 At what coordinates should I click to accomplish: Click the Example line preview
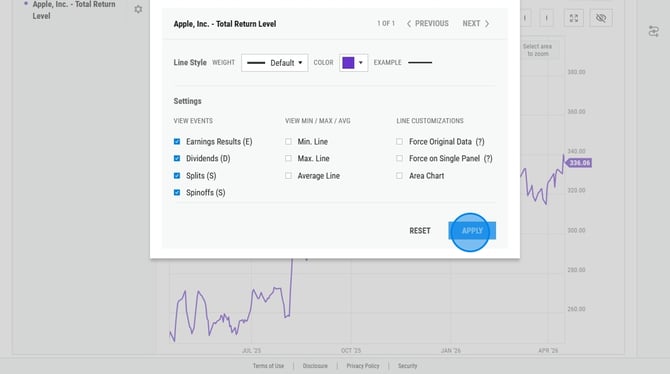point(420,63)
